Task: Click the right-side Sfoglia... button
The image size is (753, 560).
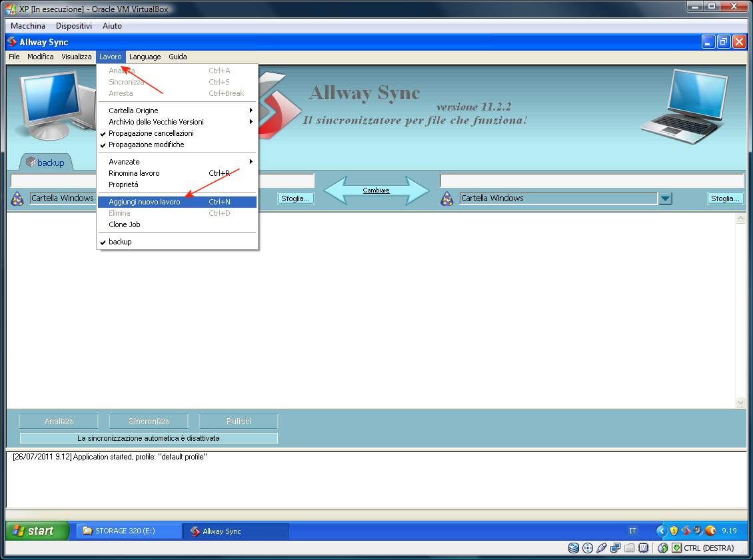Action: click(725, 198)
